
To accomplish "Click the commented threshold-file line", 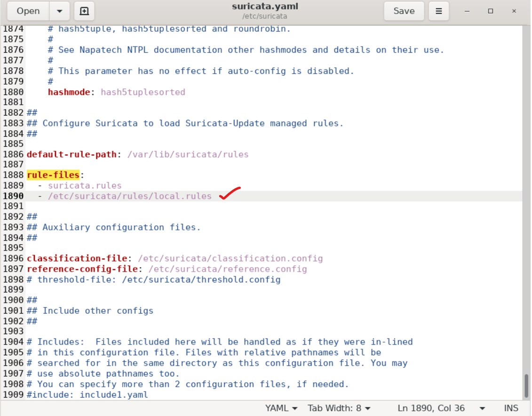I will pos(154,279).
